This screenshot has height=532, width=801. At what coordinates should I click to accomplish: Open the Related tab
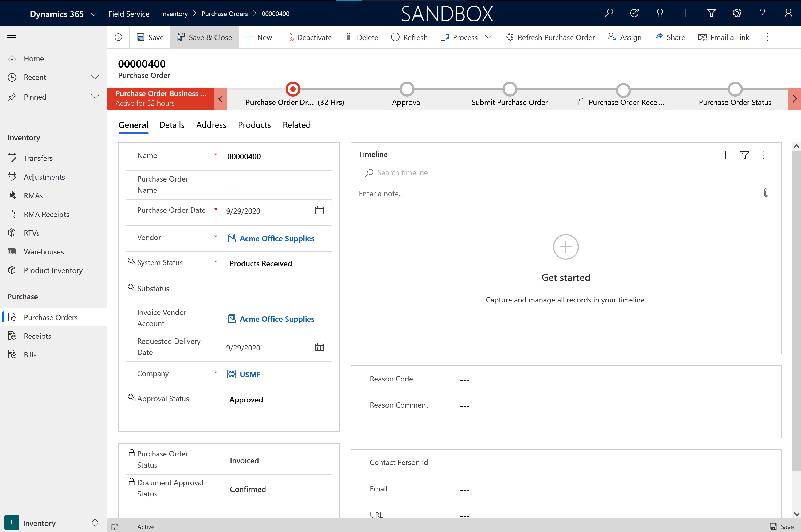coord(296,125)
